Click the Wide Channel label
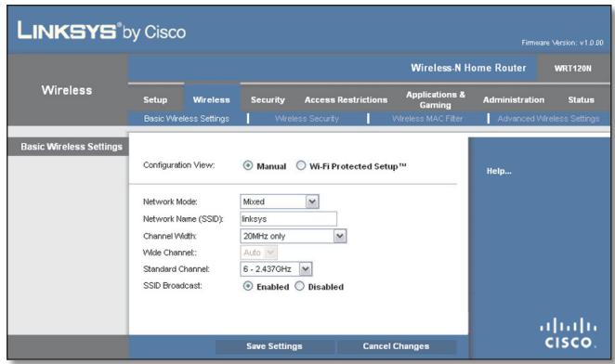Screen dimensions: 615x364 169,253
